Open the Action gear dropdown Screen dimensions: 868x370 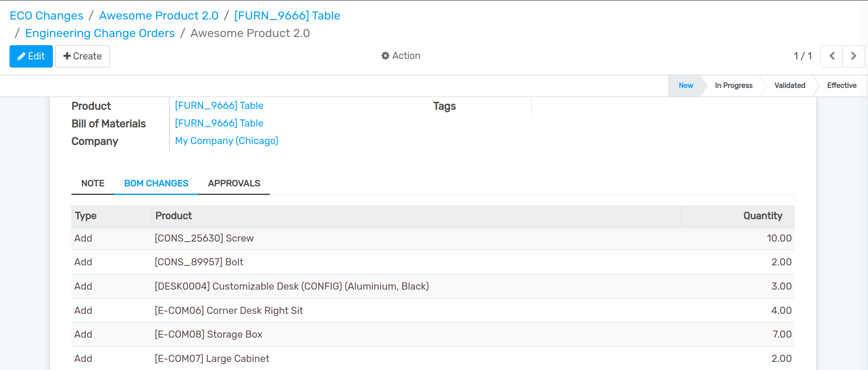(401, 56)
